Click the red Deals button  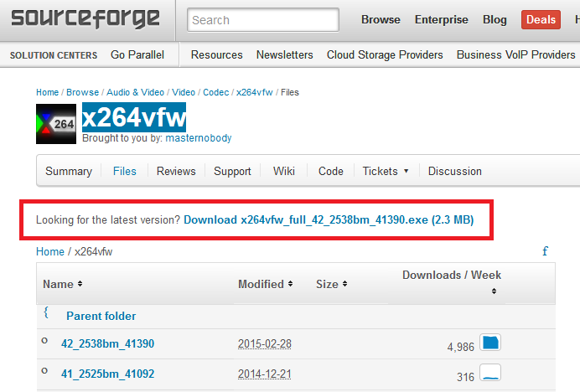541,19
